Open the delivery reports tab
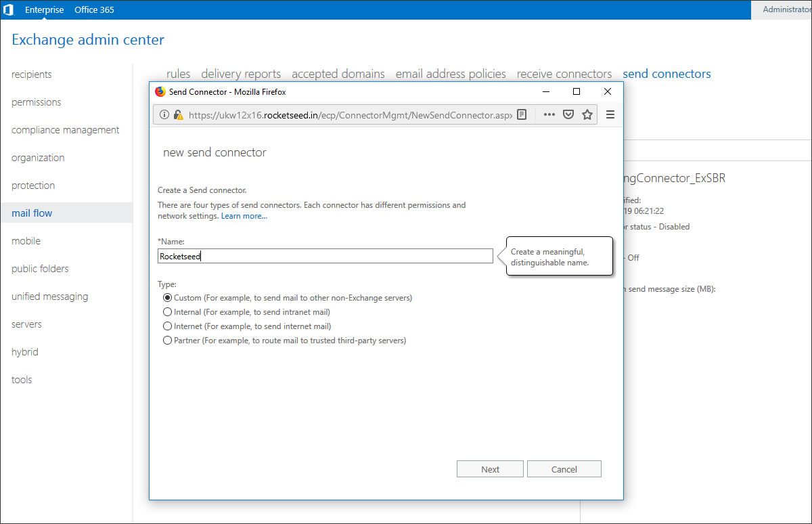Image resolution: width=812 pixels, height=524 pixels. (241, 74)
